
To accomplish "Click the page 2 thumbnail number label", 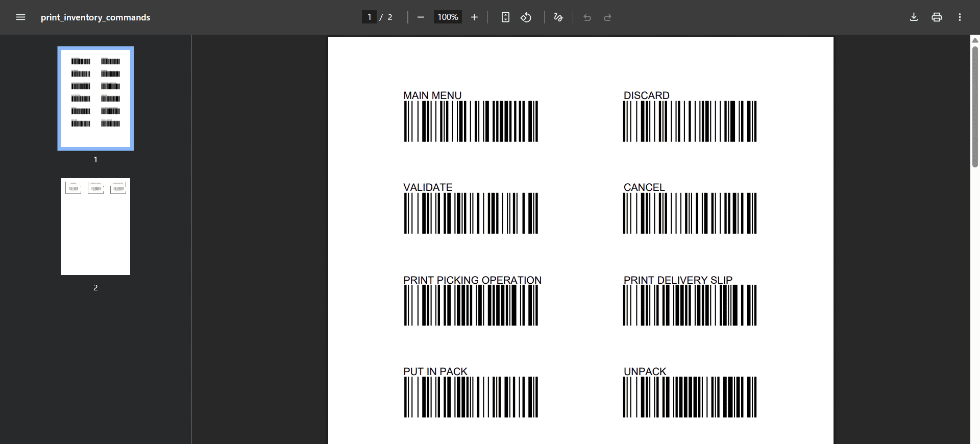I will (95, 288).
